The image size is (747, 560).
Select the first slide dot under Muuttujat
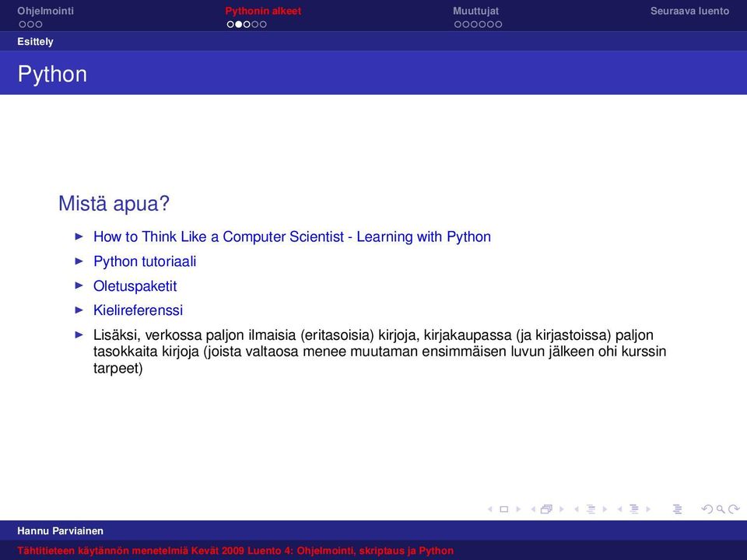click(458, 24)
